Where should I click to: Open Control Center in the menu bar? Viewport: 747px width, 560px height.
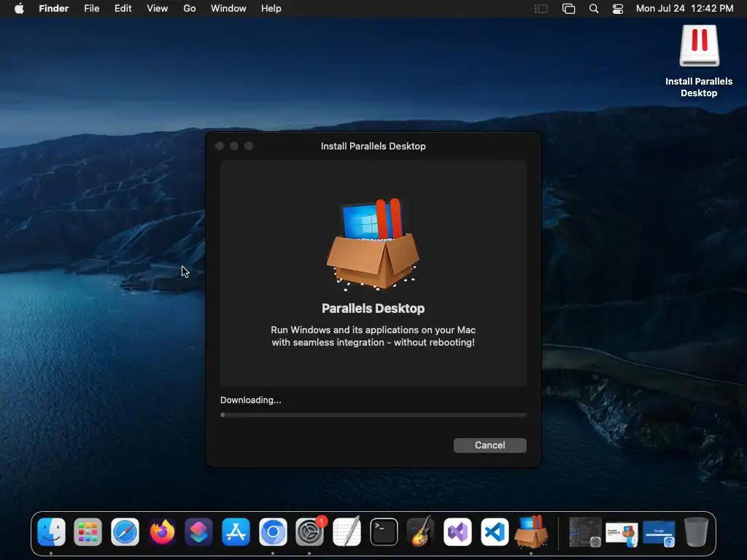[x=618, y=9]
